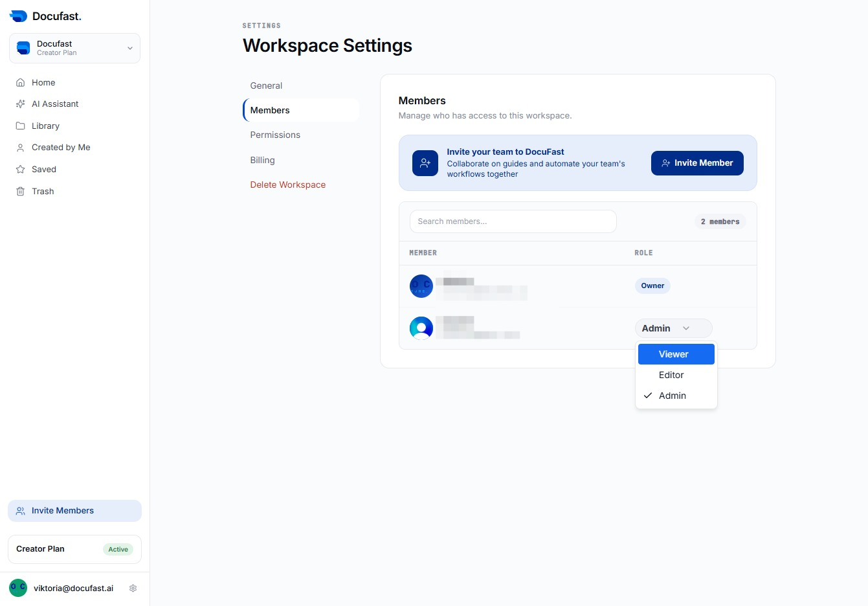Screen dimensions: 868x606
Task: Open the Admin role dropdown
Action: tap(673, 328)
